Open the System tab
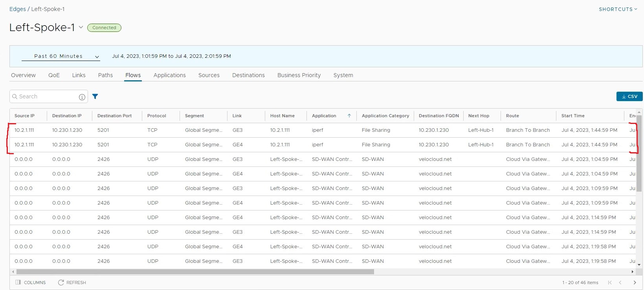Image resolution: width=644 pixels, height=290 pixels. [x=343, y=75]
